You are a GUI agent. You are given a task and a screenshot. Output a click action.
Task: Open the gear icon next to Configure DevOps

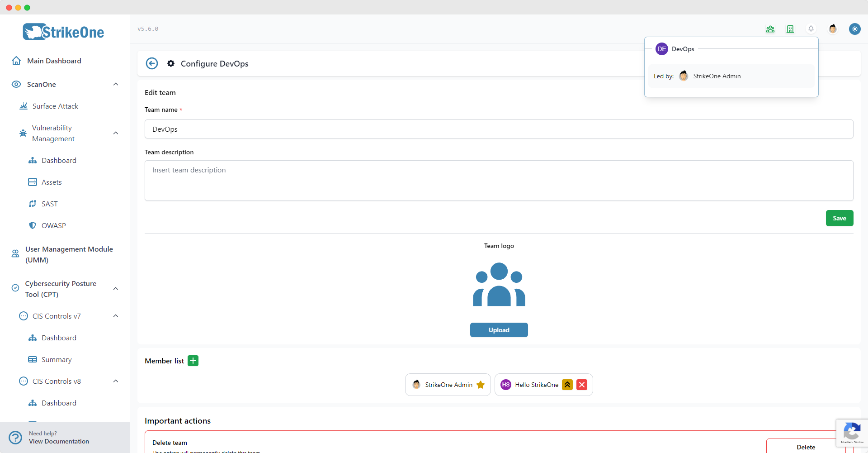[x=171, y=63]
